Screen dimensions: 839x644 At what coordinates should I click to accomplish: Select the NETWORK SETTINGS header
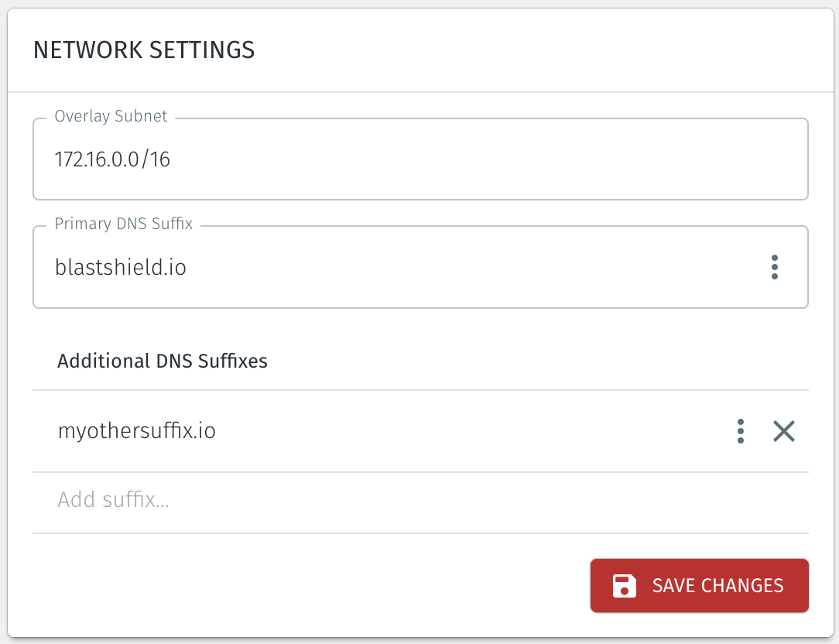[x=143, y=50]
